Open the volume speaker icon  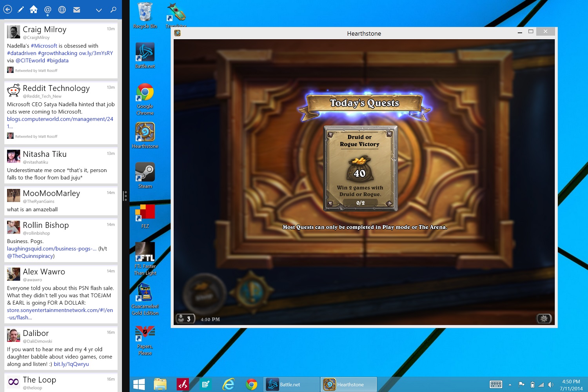click(x=551, y=385)
